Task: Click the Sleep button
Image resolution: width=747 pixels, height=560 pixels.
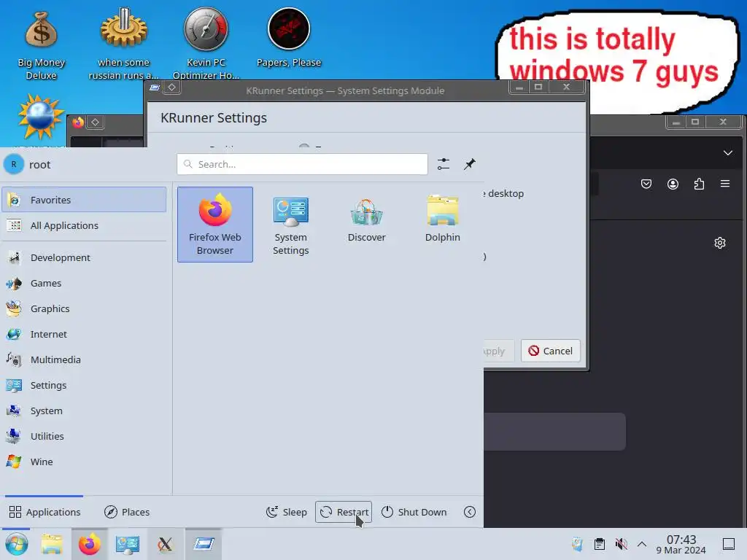Action: pyautogui.click(x=286, y=512)
